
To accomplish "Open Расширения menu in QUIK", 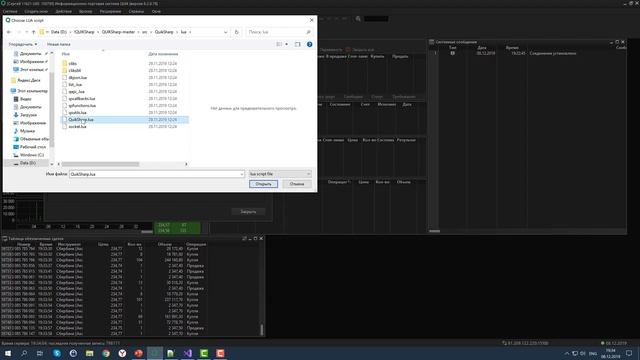I will point(110,11).
